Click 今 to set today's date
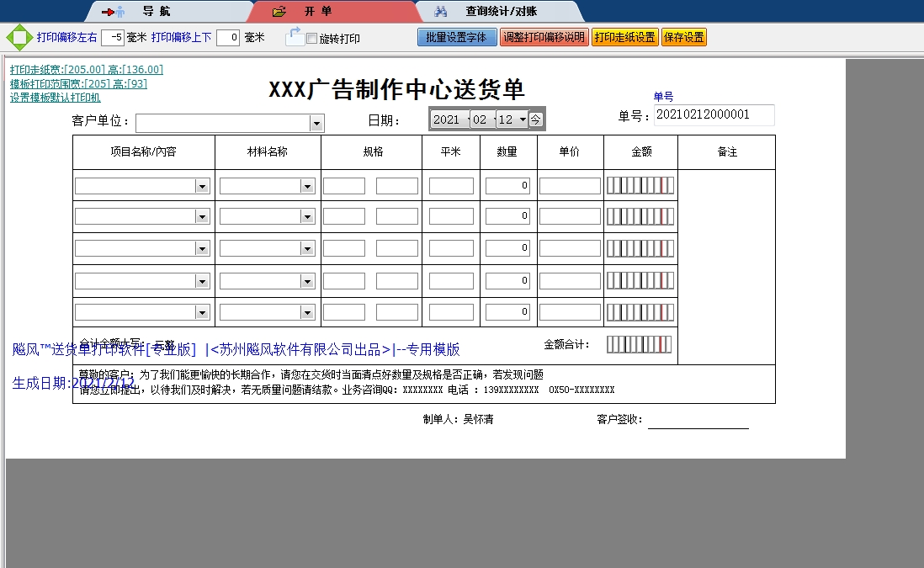The width and height of the screenshot is (924, 568). click(537, 119)
